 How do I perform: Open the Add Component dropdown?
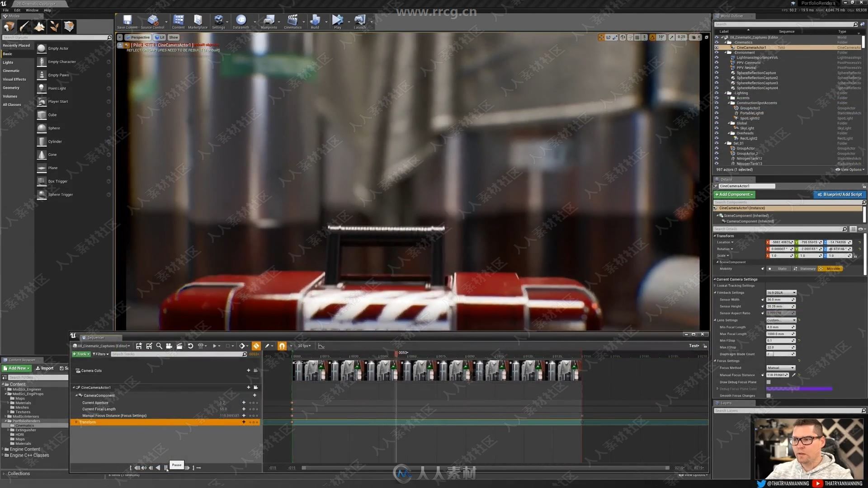point(734,195)
